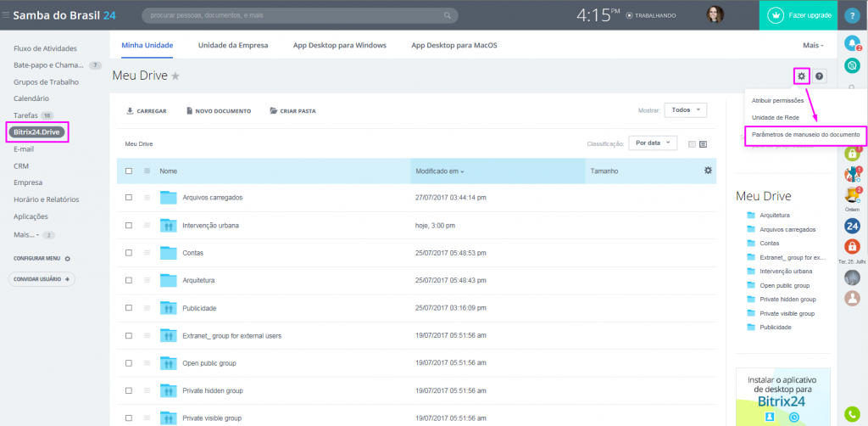868x426 pixels.
Task: Click the green phone call icon
Action: click(852, 414)
